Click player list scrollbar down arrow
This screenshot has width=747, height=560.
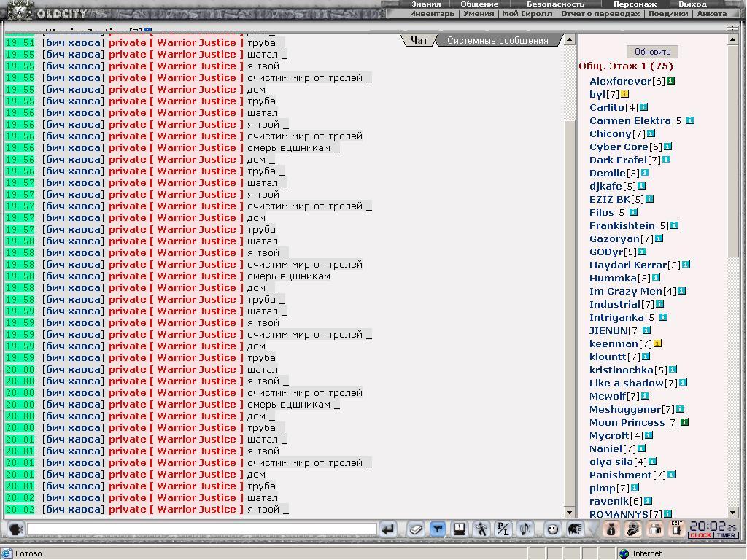(734, 513)
